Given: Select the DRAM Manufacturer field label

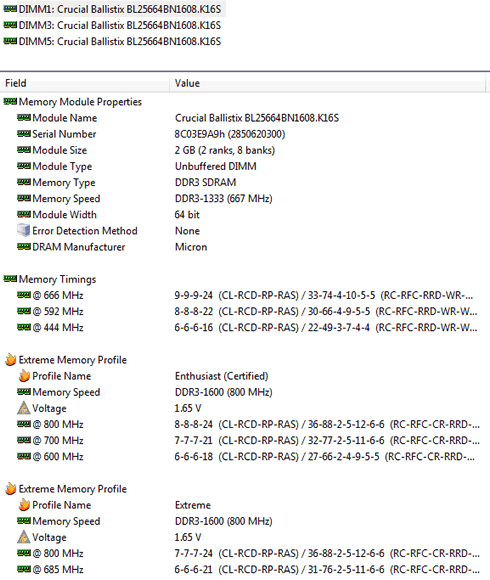Looking at the screenshot, I should [x=78, y=247].
